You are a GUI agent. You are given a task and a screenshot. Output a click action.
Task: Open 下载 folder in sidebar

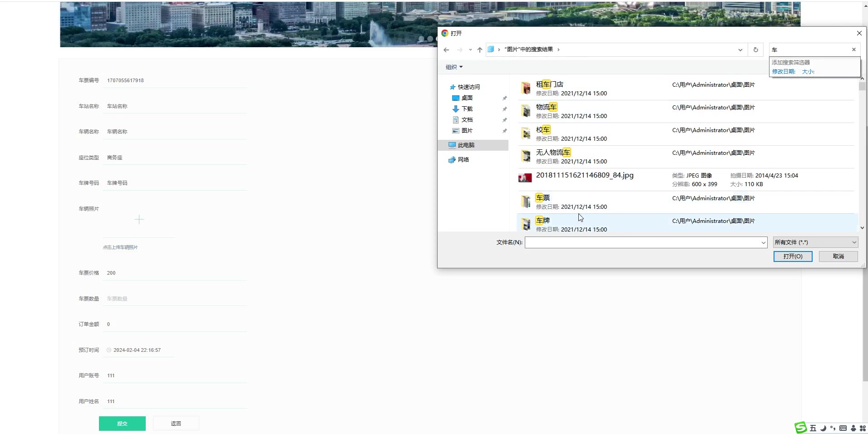pyautogui.click(x=467, y=109)
